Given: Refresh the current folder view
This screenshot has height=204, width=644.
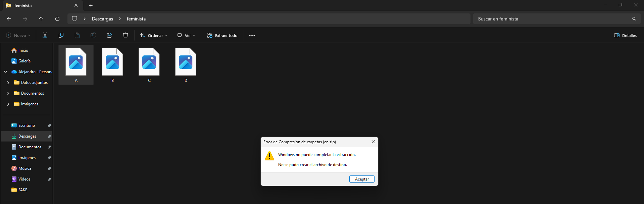Looking at the screenshot, I should 57,19.
